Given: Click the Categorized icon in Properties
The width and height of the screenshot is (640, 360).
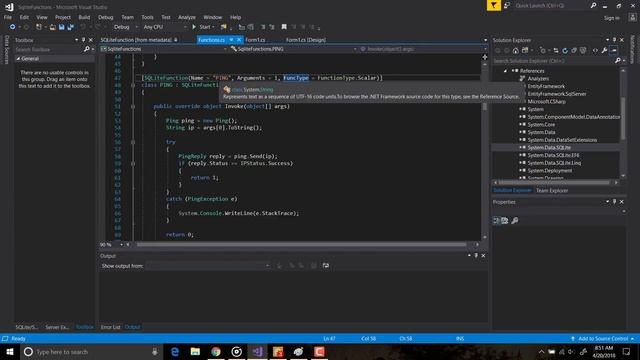Looking at the screenshot, I should point(496,221).
